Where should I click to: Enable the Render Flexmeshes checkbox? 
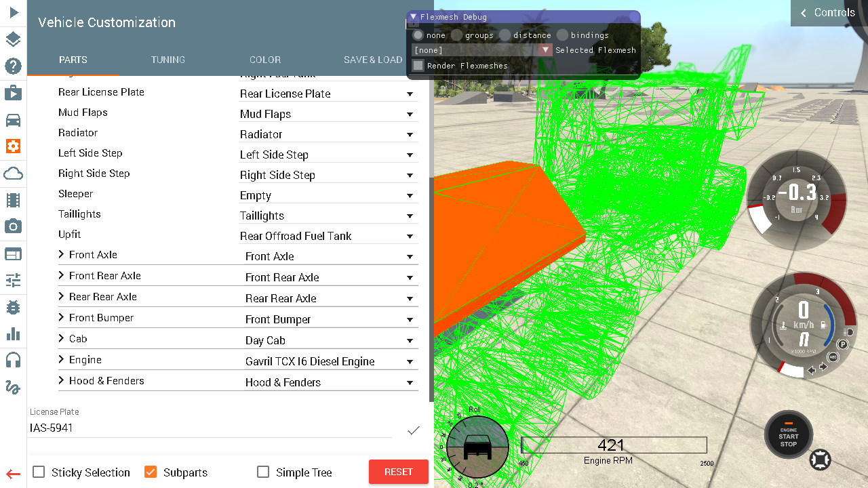pos(418,66)
